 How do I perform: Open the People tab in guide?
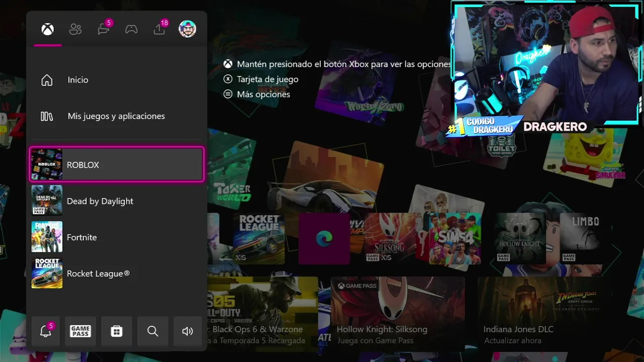pyautogui.click(x=75, y=29)
